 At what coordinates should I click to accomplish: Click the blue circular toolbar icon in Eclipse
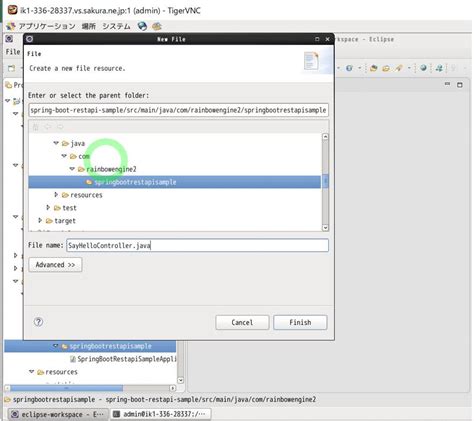click(x=349, y=68)
